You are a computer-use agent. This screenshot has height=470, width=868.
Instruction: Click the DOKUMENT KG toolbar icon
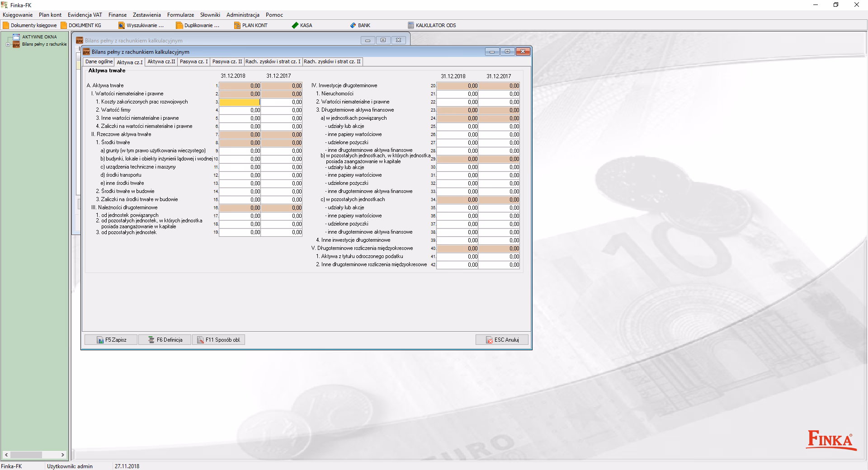tap(81, 25)
